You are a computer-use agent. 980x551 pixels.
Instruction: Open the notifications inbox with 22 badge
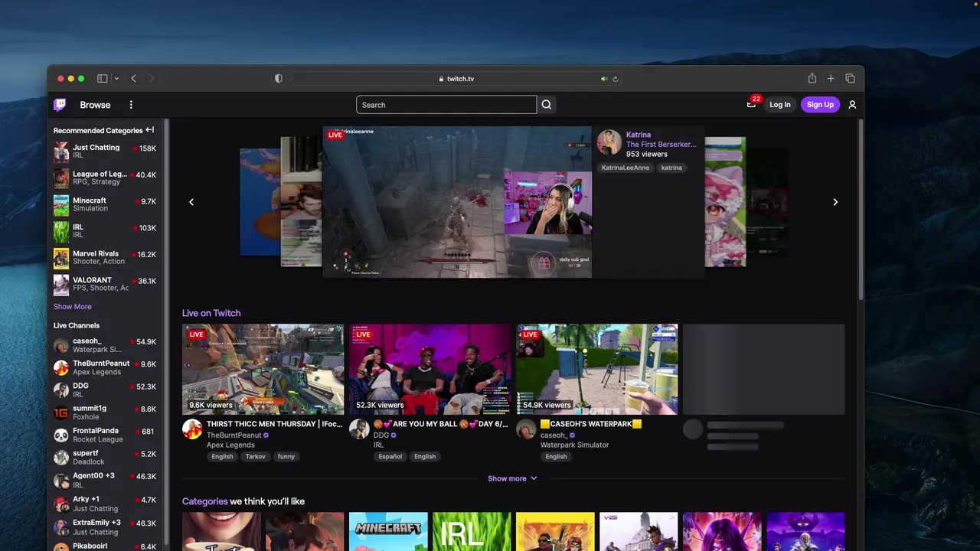tap(751, 105)
